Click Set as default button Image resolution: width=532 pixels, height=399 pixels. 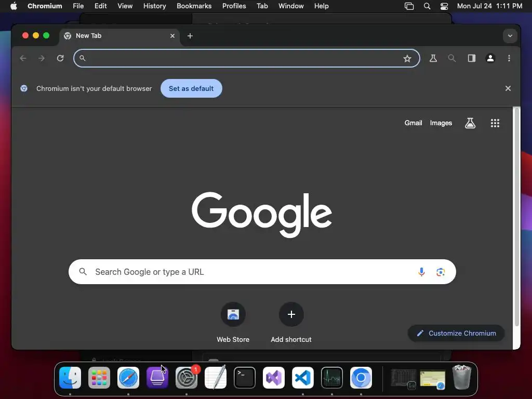click(191, 88)
